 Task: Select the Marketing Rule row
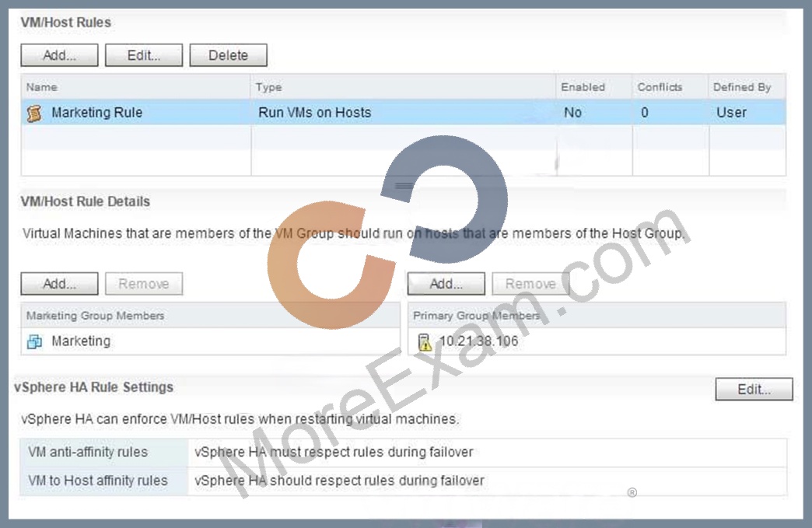tap(404, 112)
